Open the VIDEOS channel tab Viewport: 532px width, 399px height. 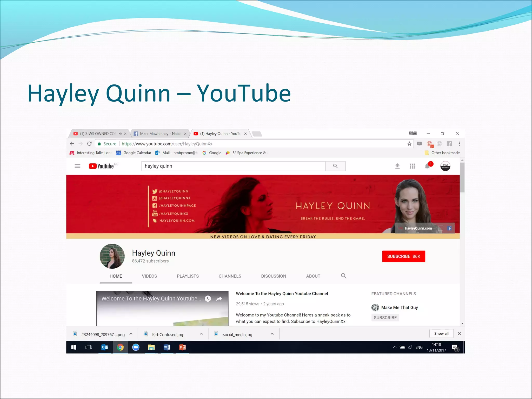[149, 276]
